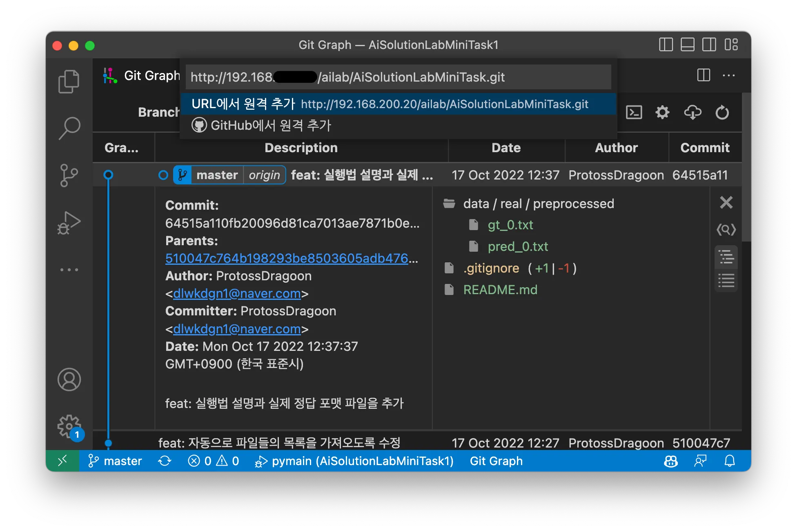Open the Source Control view
Viewport: 797px width, 532px height.
(x=69, y=175)
